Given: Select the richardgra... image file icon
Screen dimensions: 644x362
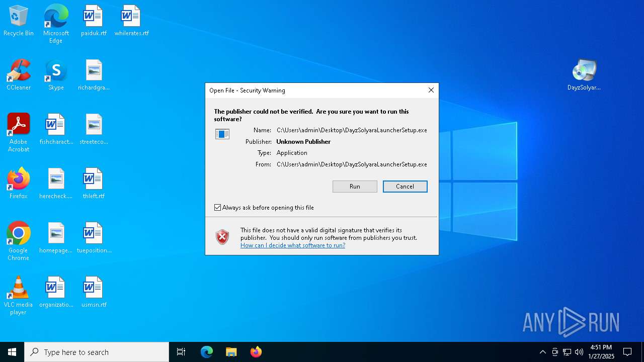Looking at the screenshot, I should [94, 75].
